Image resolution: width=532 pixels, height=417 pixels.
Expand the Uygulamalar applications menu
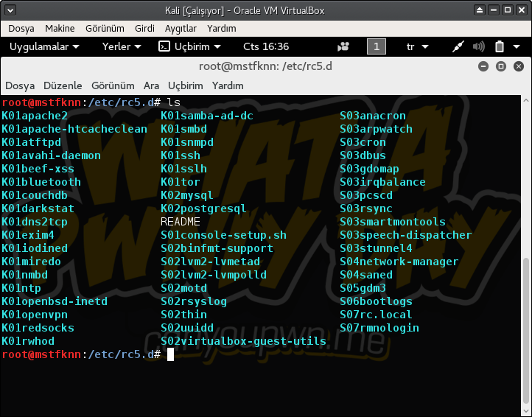click(43, 46)
